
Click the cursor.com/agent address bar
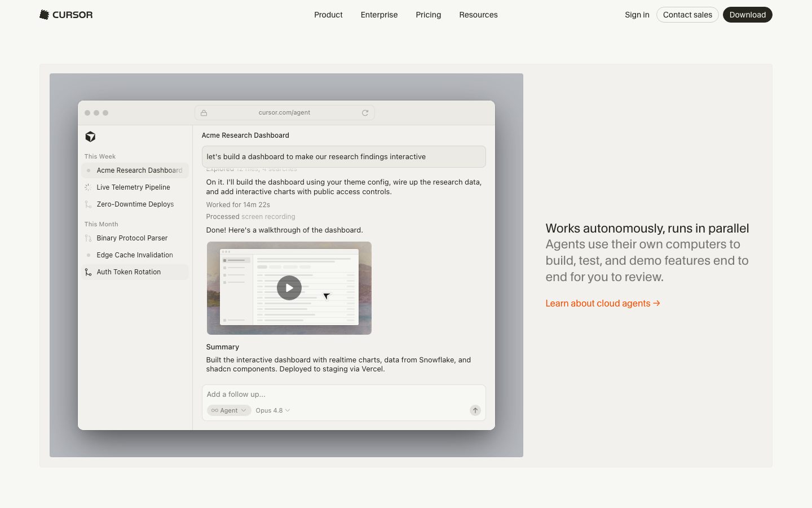285,113
